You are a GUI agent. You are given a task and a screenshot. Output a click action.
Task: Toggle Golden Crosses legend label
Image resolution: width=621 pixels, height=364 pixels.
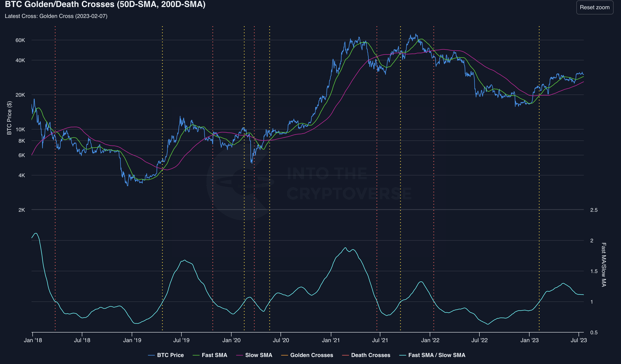312,355
